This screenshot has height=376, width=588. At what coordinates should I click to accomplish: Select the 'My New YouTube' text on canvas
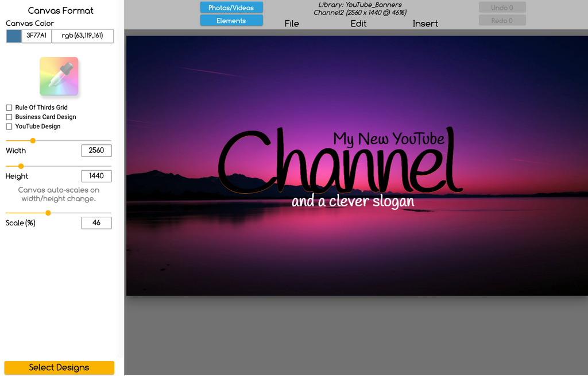point(389,139)
